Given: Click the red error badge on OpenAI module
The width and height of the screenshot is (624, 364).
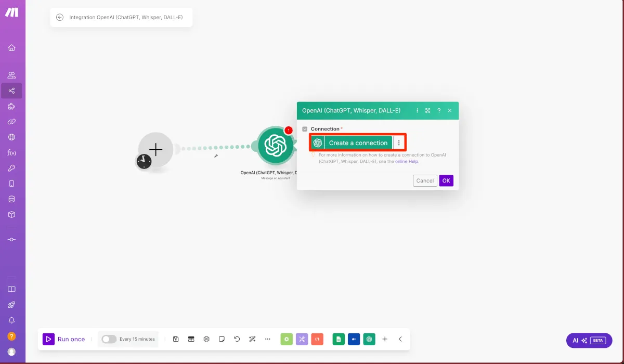Looking at the screenshot, I should coord(289,130).
